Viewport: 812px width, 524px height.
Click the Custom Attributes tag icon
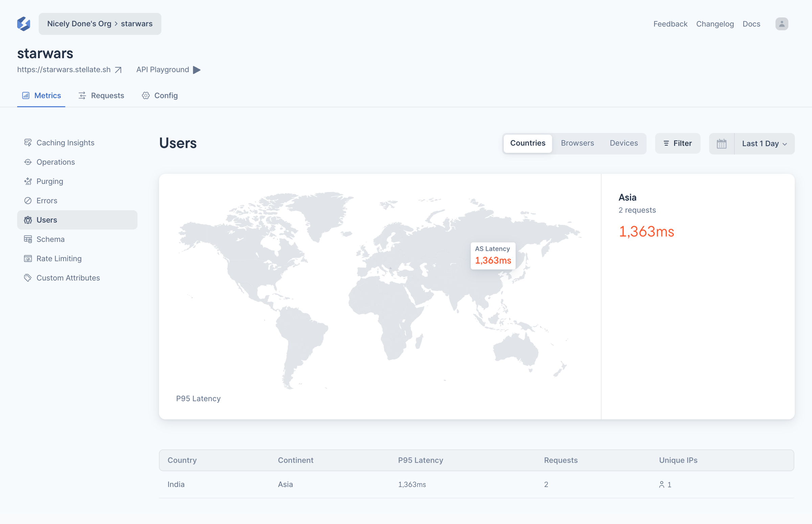click(28, 278)
